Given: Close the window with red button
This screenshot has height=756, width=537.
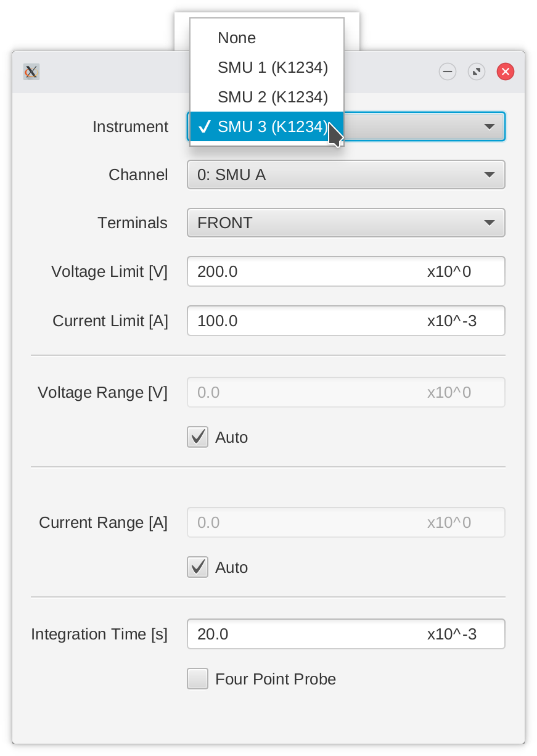Looking at the screenshot, I should point(506,72).
